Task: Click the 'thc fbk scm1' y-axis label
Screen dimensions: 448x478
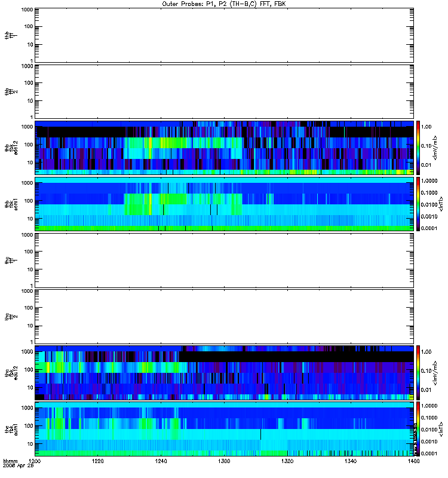Action: pos(11,429)
